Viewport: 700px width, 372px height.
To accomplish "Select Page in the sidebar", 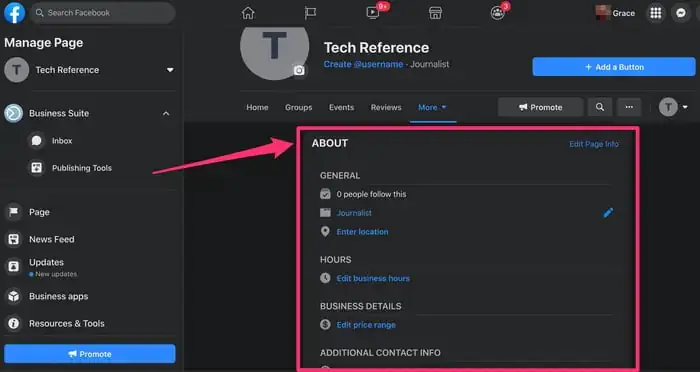I will (39, 212).
